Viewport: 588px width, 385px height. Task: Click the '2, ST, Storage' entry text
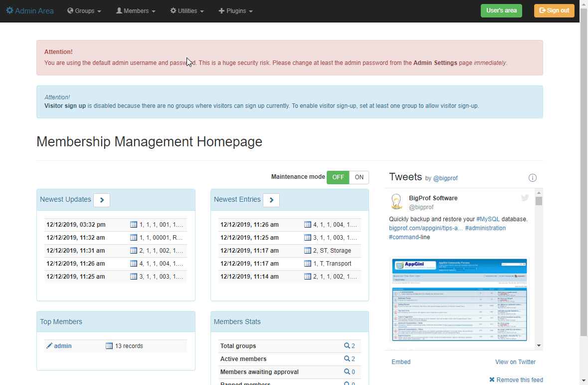click(332, 251)
